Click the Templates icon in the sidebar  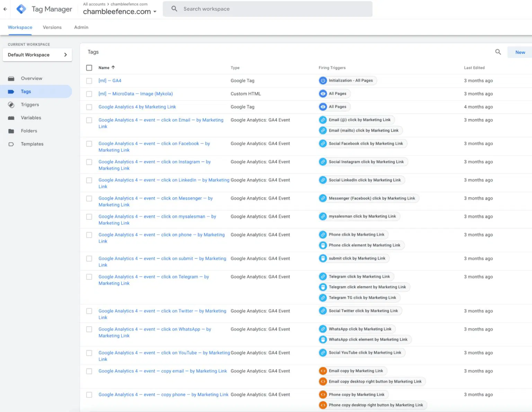(11, 144)
